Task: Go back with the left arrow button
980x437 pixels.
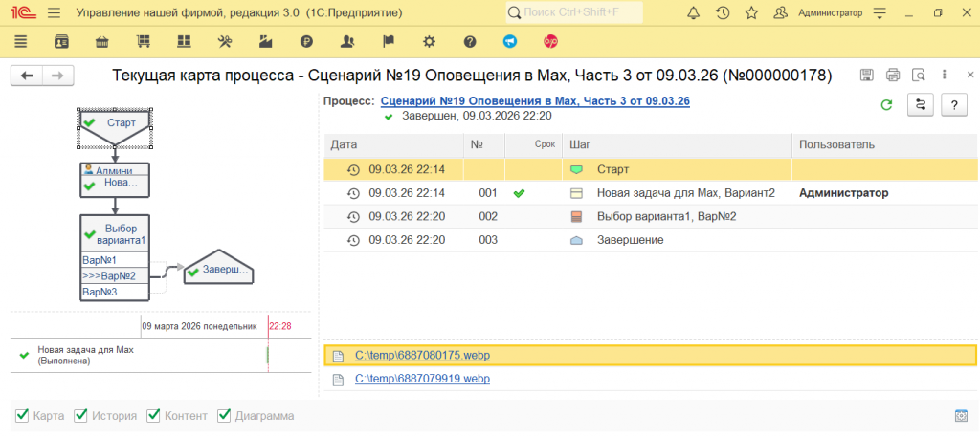Action: click(27, 76)
